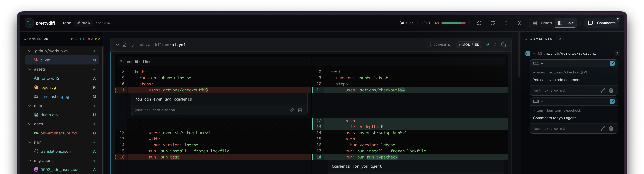The image size is (644, 174).
Task: Click 'show in diff' for L18 comment
Action: point(559,129)
